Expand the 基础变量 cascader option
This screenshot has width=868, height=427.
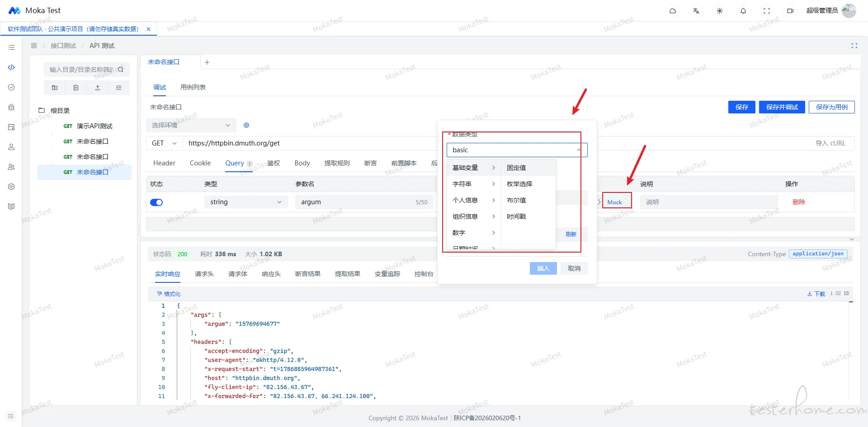[x=474, y=168]
